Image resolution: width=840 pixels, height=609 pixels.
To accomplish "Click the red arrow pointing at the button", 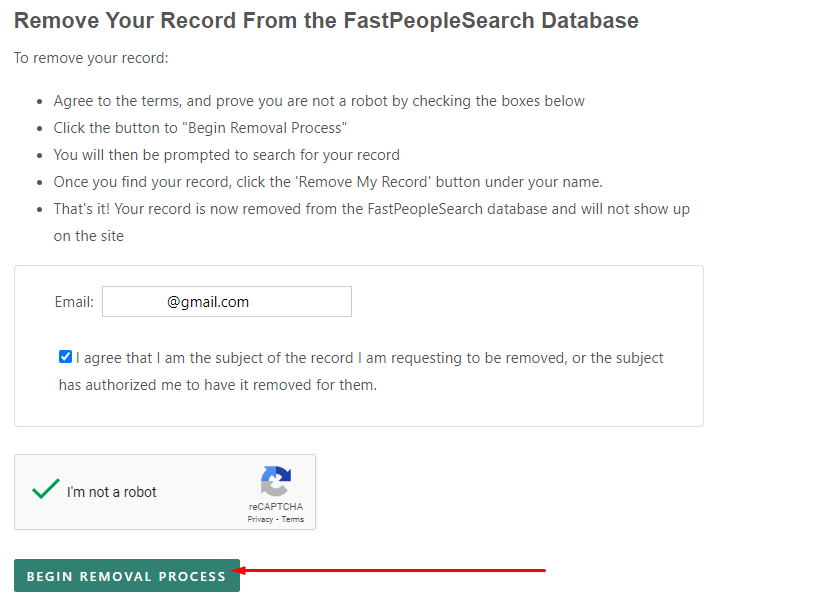I will (390, 570).
